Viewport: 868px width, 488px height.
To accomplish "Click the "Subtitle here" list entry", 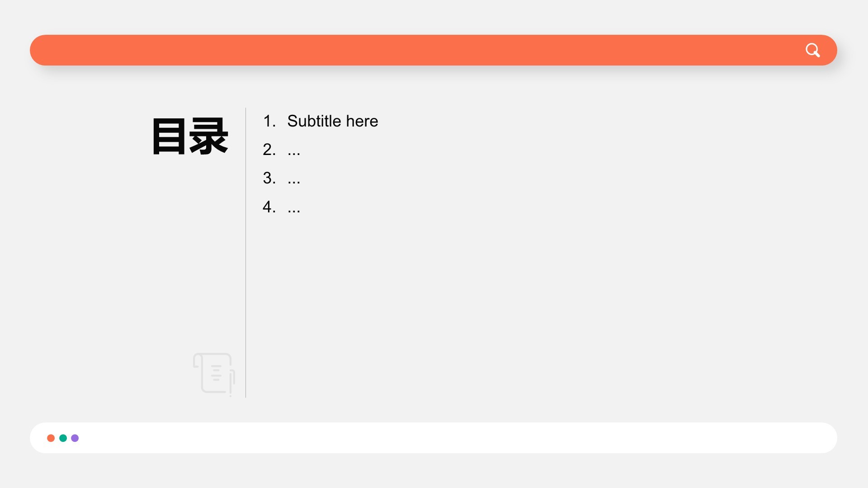I will coord(332,121).
